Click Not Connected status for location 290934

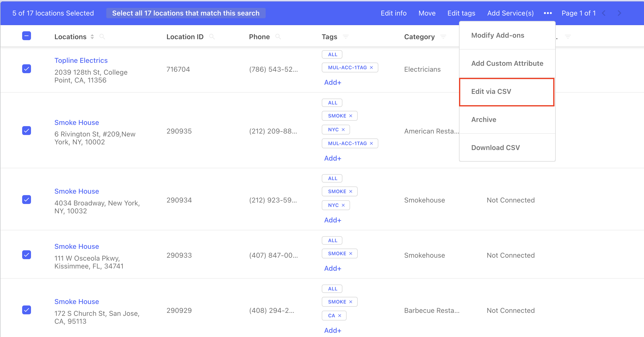point(510,200)
